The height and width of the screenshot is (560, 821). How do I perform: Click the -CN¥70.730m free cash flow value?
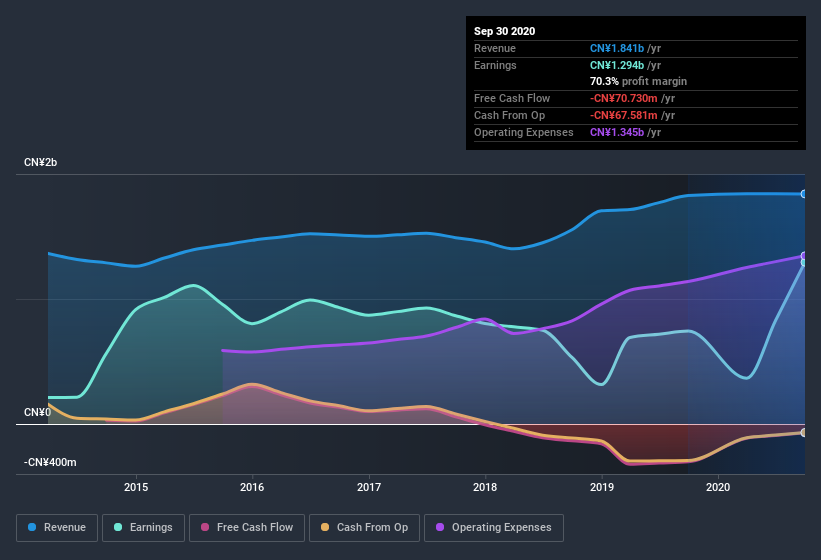pyautogui.click(x=624, y=98)
